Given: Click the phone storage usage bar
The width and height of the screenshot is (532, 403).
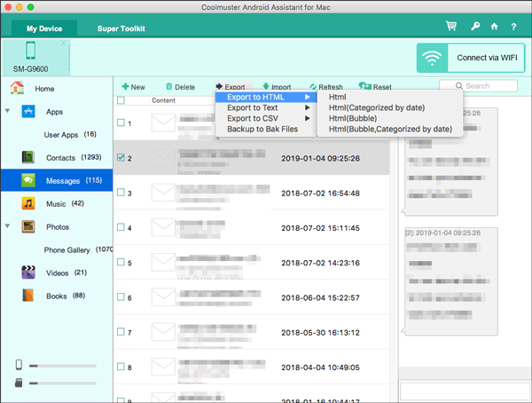Looking at the screenshot, I should [x=63, y=366].
